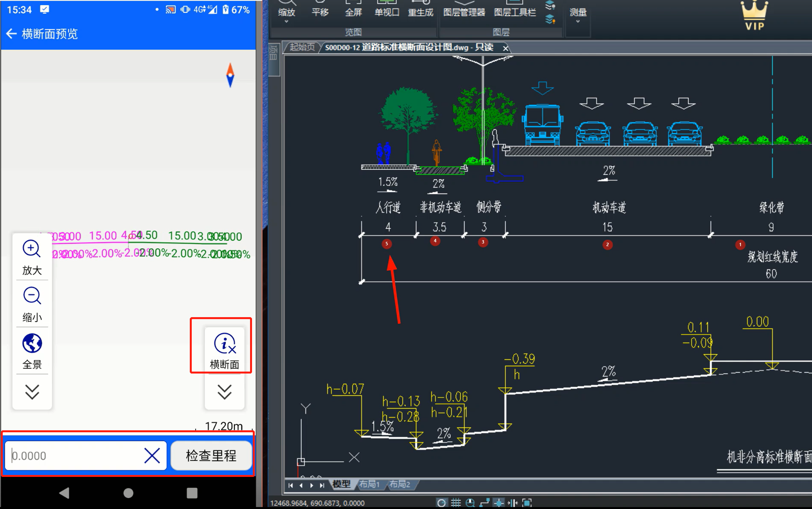
Task: Tap the compass north indicator
Action: tap(230, 75)
